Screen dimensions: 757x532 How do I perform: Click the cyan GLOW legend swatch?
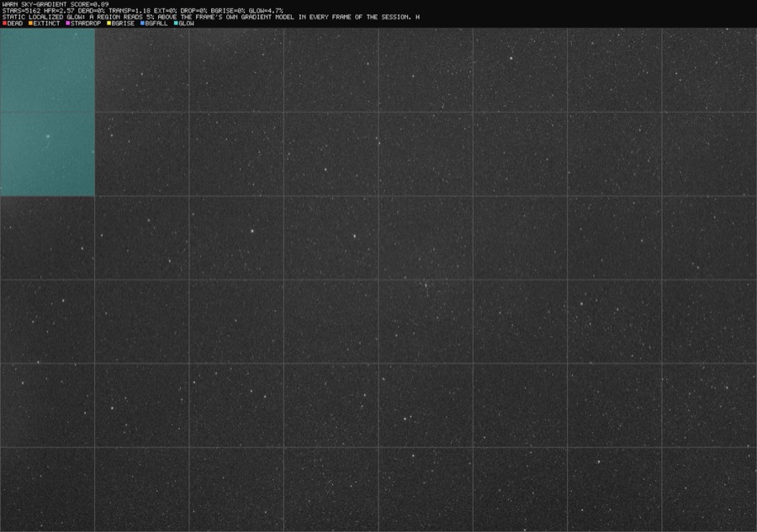click(x=177, y=24)
